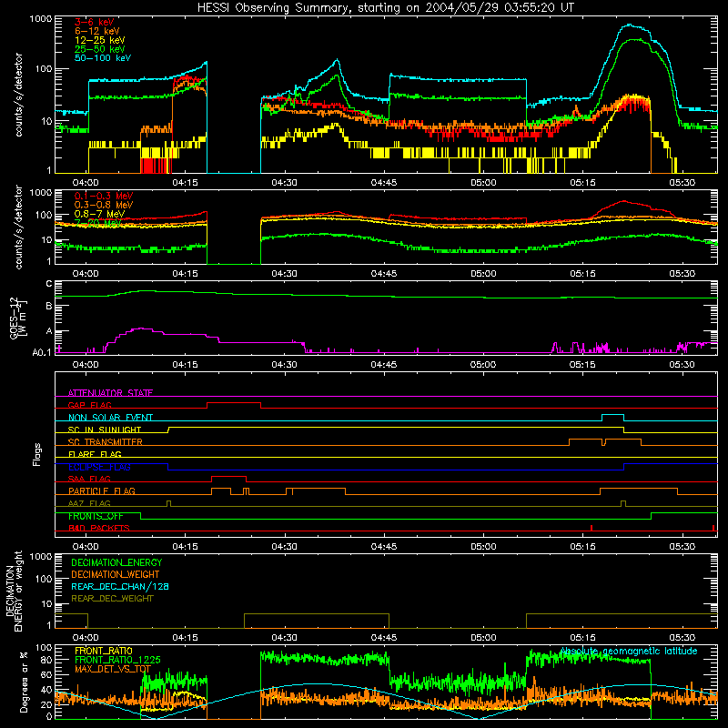
Task: Click the '12-25 keV' legend label
Action: coord(100,40)
